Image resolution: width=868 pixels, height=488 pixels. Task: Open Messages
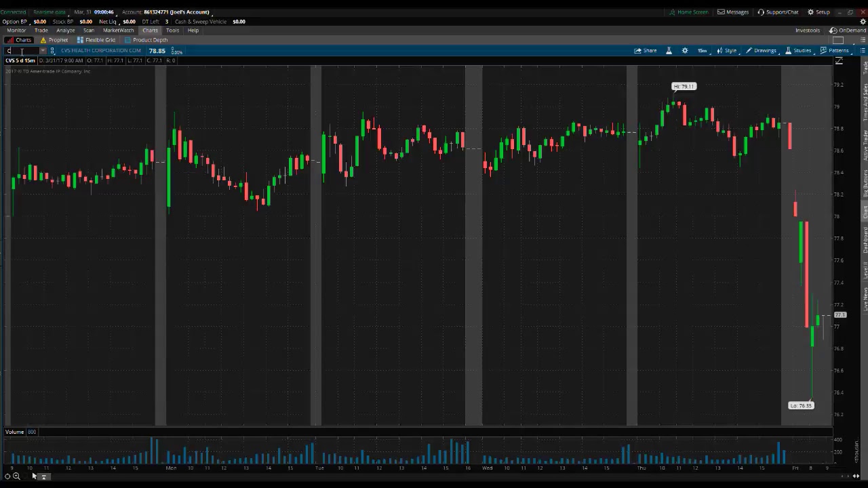(733, 12)
